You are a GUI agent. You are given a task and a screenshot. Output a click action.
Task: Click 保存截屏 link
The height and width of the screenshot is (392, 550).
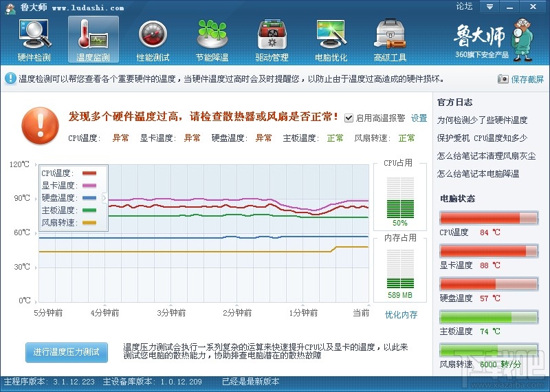coord(527,79)
